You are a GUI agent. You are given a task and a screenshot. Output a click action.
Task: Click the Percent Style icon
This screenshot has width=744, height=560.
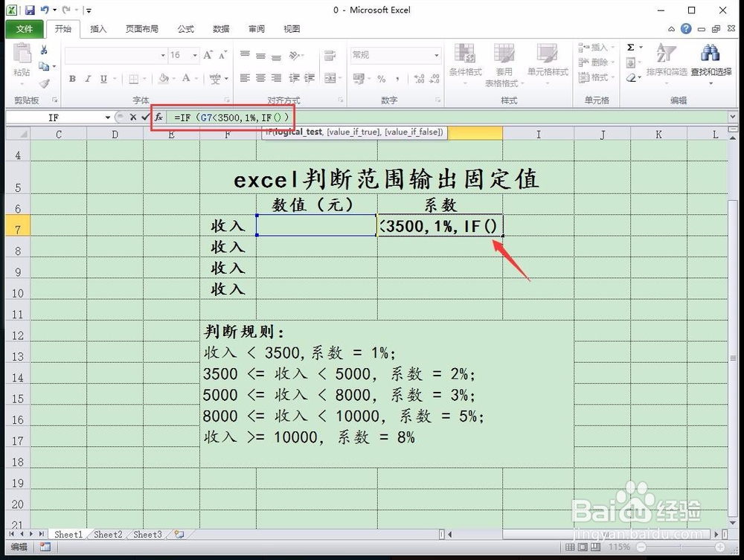[x=382, y=79]
